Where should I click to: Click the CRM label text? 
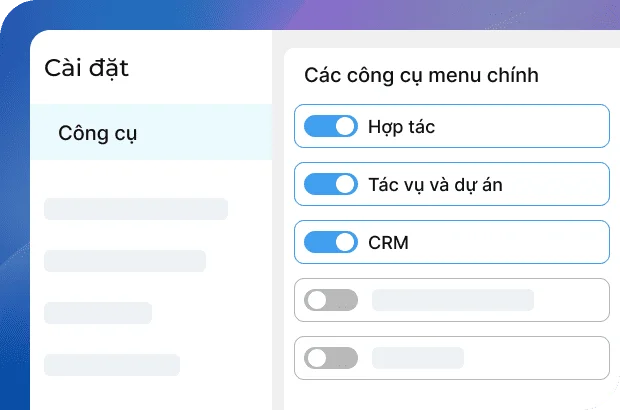[x=388, y=242]
